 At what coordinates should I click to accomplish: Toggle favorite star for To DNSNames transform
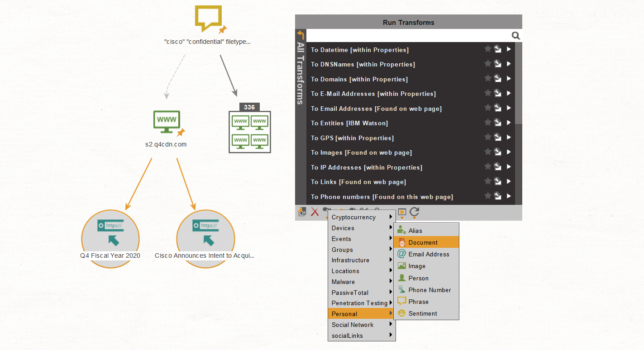(x=487, y=63)
